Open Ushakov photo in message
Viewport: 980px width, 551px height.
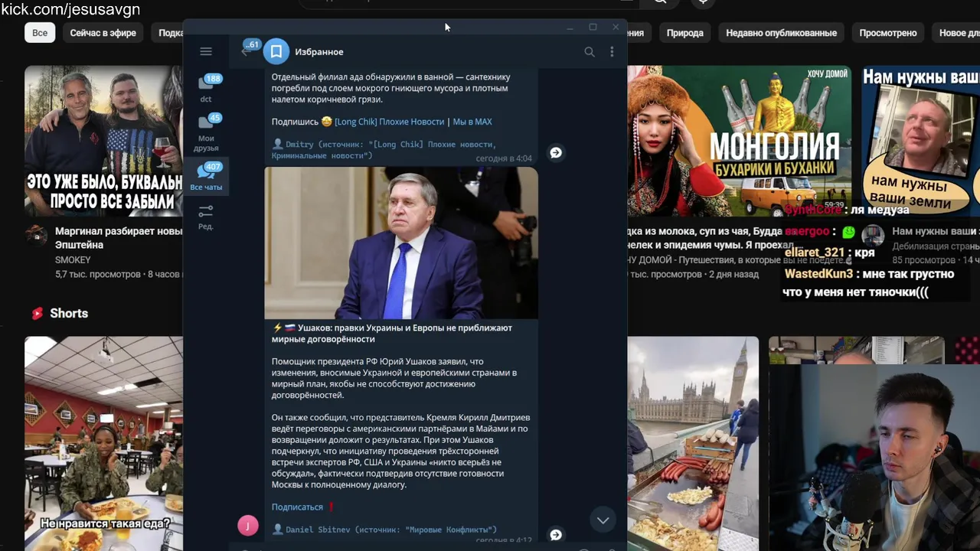pos(401,243)
